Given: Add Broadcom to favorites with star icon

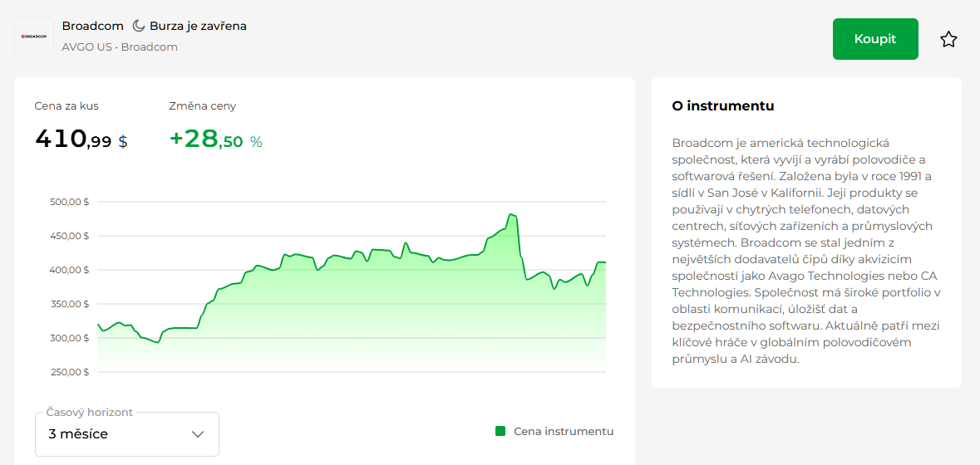Looking at the screenshot, I should tap(948, 39).
